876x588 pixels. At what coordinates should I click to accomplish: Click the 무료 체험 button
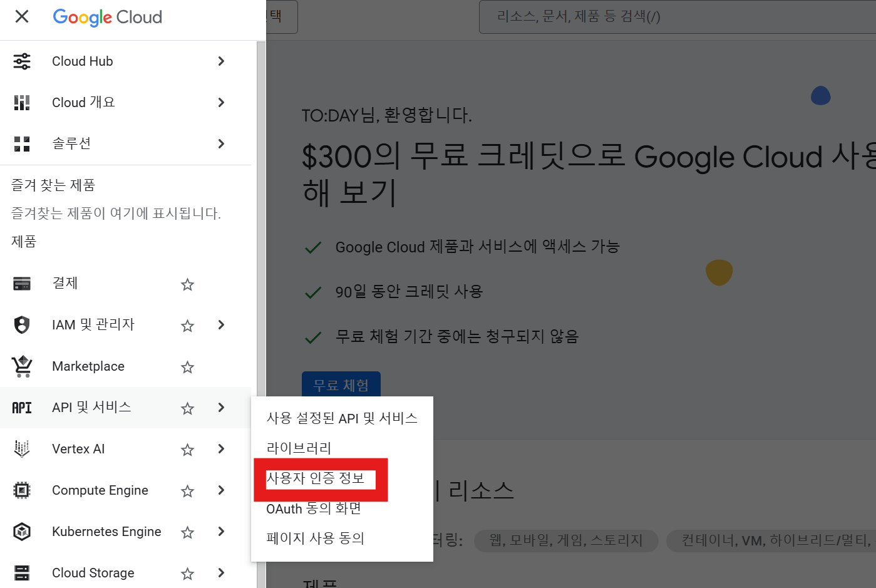[x=341, y=384]
